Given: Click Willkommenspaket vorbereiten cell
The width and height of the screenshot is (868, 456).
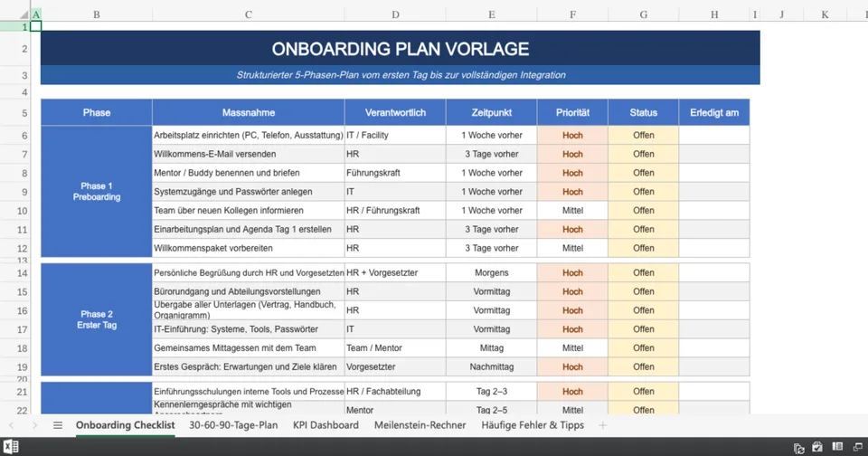Looking at the screenshot, I should coord(248,248).
